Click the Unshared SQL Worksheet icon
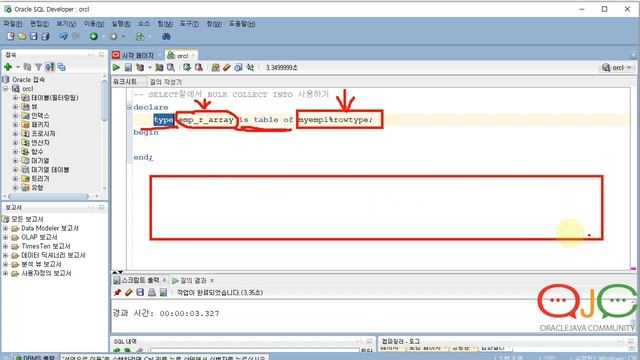The height and width of the screenshot is (360, 640). tap(215, 67)
